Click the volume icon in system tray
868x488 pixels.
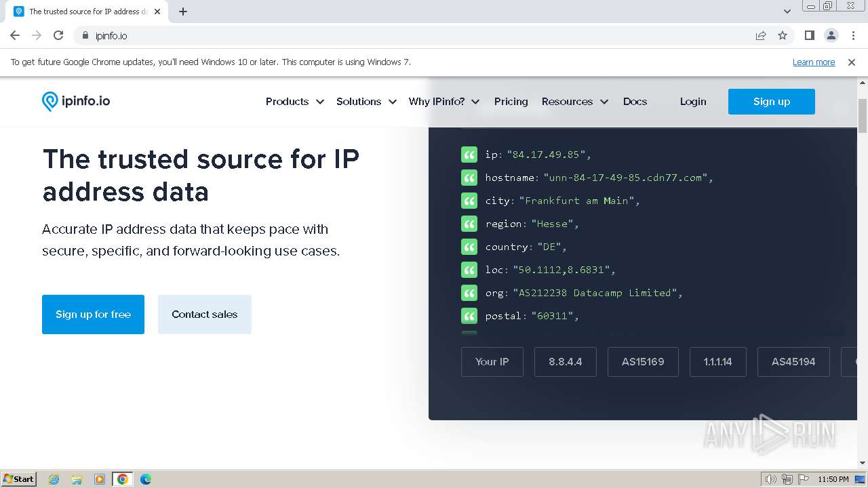tap(771, 479)
